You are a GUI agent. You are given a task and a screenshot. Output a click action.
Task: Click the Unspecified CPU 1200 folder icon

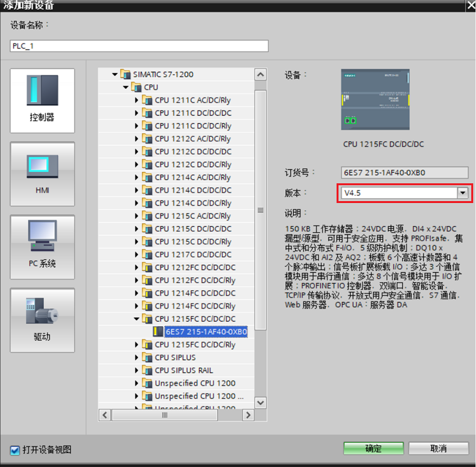click(147, 383)
